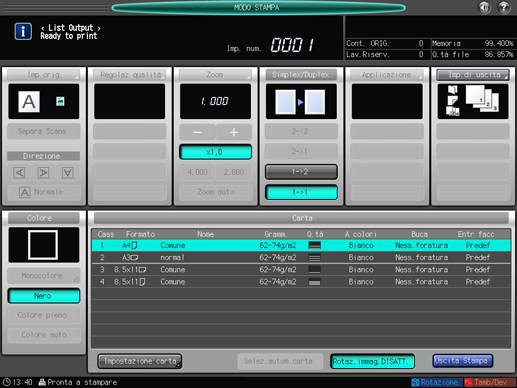Click the speaker sound icon
This screenshot has height=388, width=517.
(x=484, y=7)
